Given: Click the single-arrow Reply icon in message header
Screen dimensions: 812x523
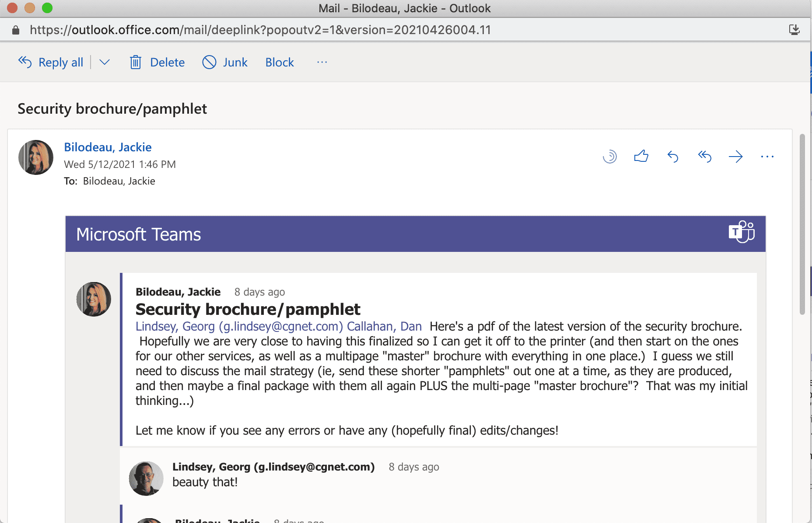Looking at the screenshot, I should click(x=673, y=156).
